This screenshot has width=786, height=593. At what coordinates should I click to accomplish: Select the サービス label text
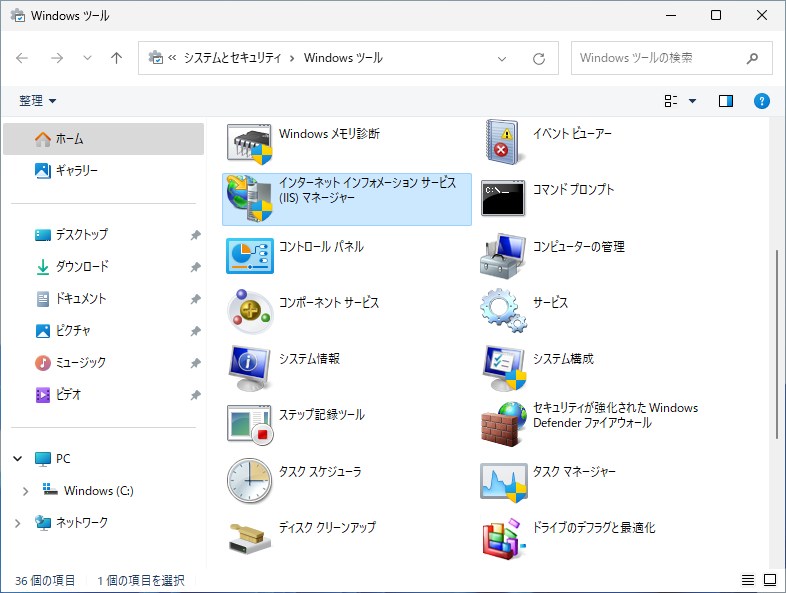[x=550, y=303]
